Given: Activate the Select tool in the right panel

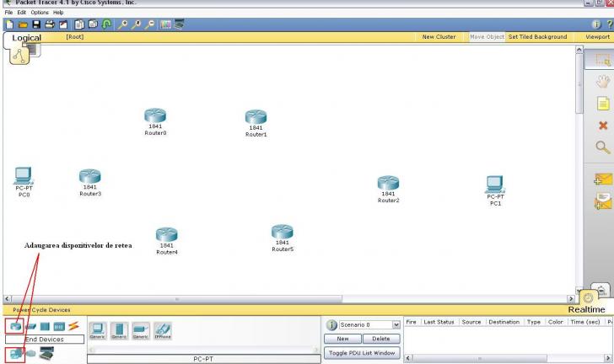Looking at the screenshot, I should coord(602,60).
